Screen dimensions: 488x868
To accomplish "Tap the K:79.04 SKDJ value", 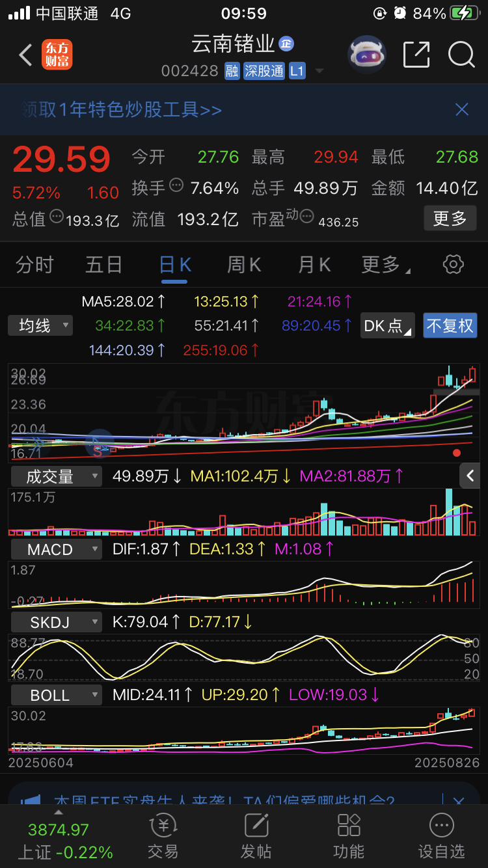I will [x=146, y=622].
